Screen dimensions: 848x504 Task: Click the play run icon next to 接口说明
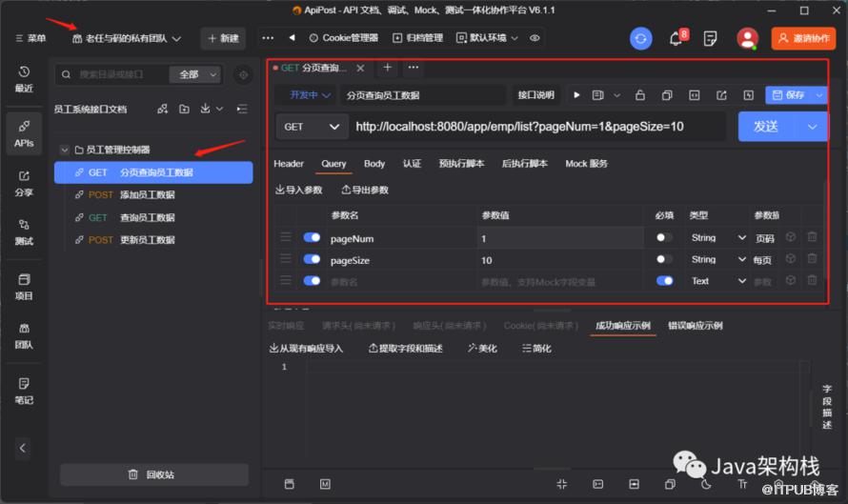pos(576,95)
